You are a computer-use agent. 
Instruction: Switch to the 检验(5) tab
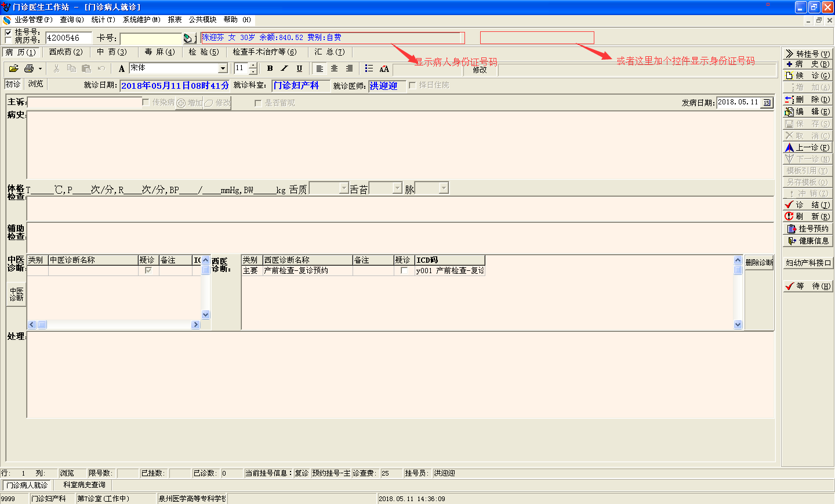pos(204,52)
